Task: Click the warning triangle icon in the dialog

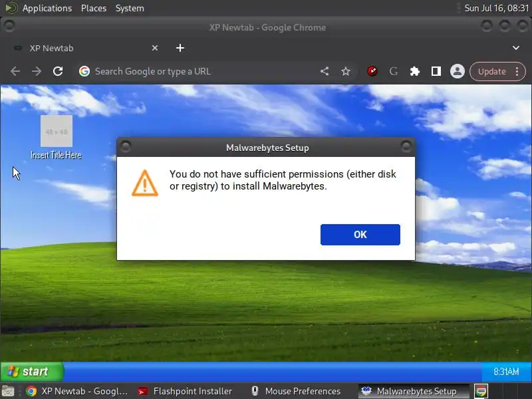Action: point(145,183)
